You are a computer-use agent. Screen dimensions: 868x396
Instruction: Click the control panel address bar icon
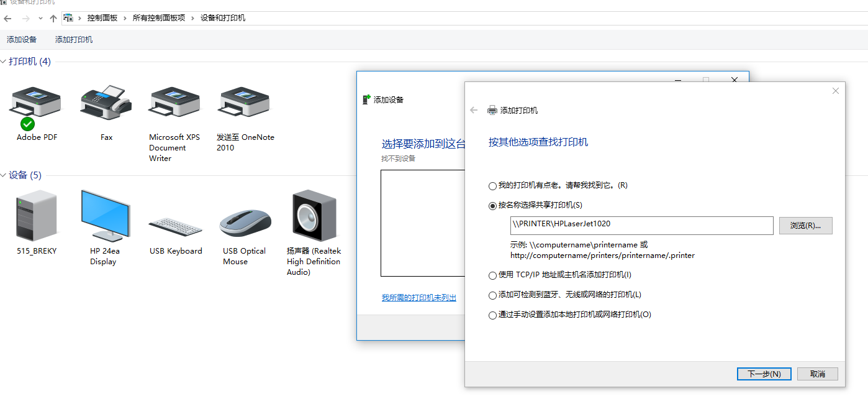click(68, 18)
